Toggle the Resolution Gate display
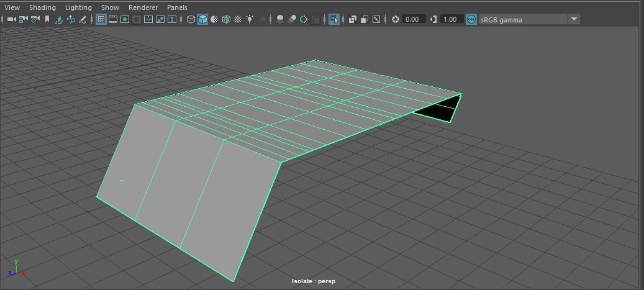 pos(125,19)
